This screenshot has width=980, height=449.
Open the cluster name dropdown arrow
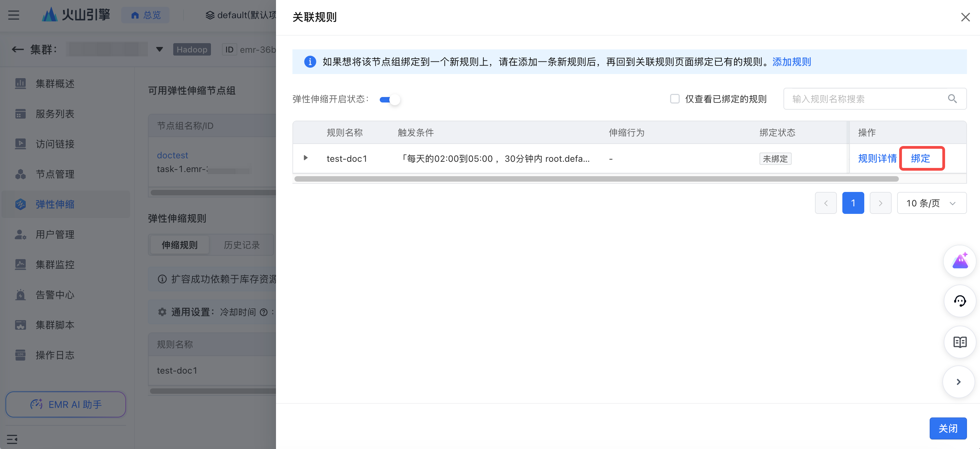click(160, 49)
